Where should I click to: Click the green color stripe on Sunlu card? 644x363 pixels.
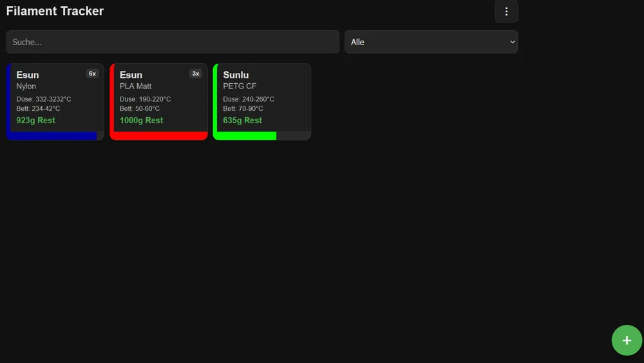point(216,100)
